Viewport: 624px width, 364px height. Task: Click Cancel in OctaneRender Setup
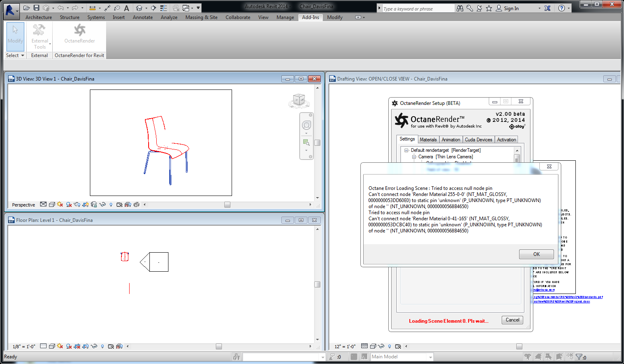point(512,320)
